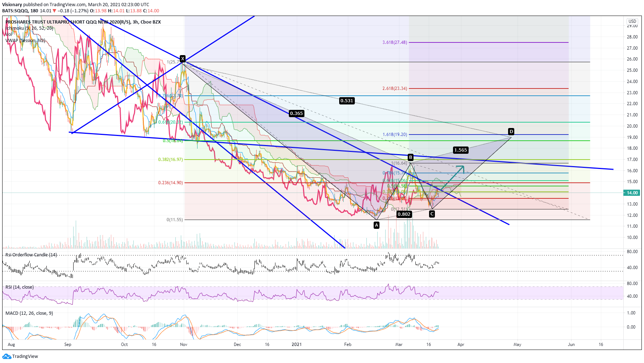Click the 20.00 level on the price axis

pyautogui.click(x=632, y=126)
